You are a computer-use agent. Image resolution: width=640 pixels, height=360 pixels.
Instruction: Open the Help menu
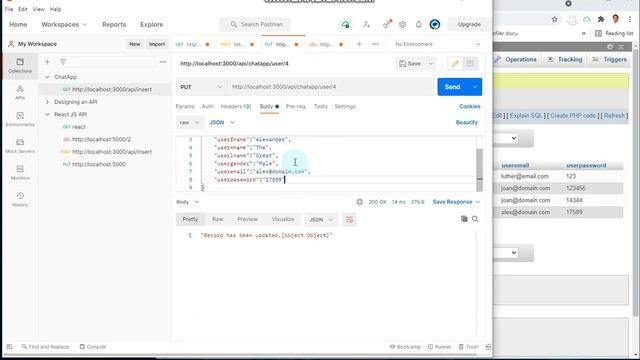click(56, 9)
